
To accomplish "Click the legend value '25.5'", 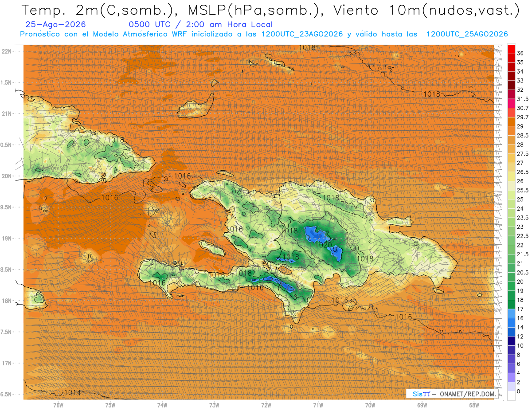I will pos(522,190).
